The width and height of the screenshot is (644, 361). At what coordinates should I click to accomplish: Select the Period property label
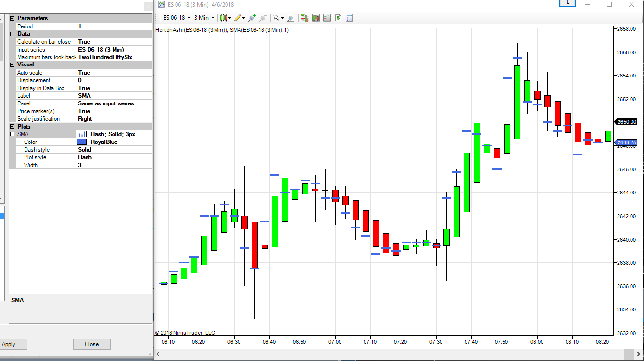(25, 26)
